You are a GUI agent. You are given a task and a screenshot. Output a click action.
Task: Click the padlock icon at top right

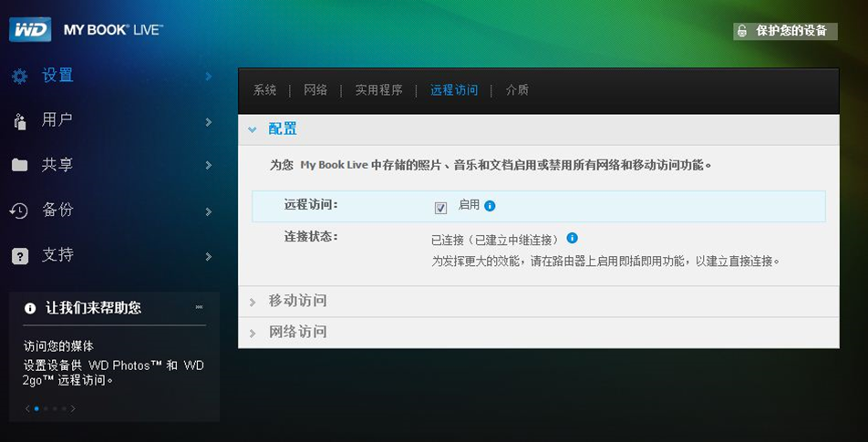point(742,32)
